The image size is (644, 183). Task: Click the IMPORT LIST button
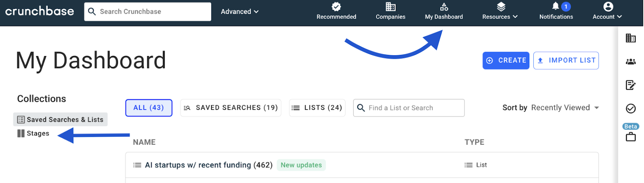coord(566,60)
